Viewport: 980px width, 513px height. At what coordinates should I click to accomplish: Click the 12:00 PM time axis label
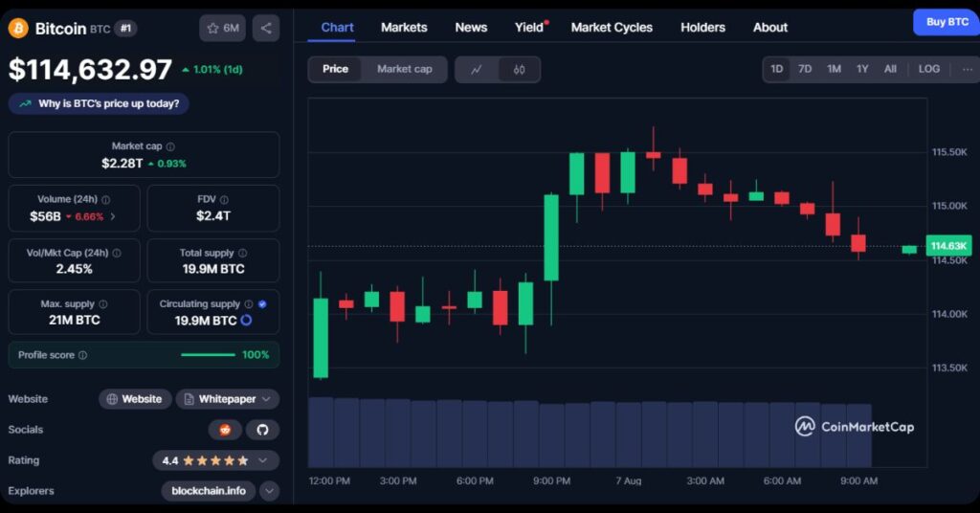click(x=329, y=481)
